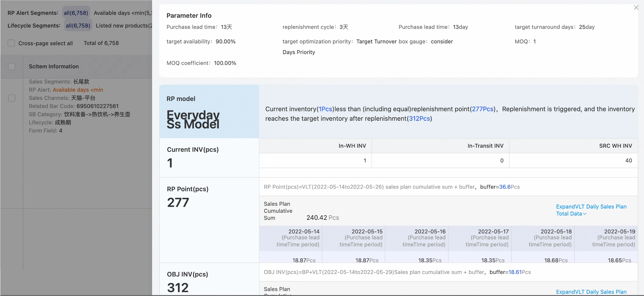The height and width of the screenshot is (296, 644).
Task: Click the 277Pcs replenishment point link
Action: 482,109
